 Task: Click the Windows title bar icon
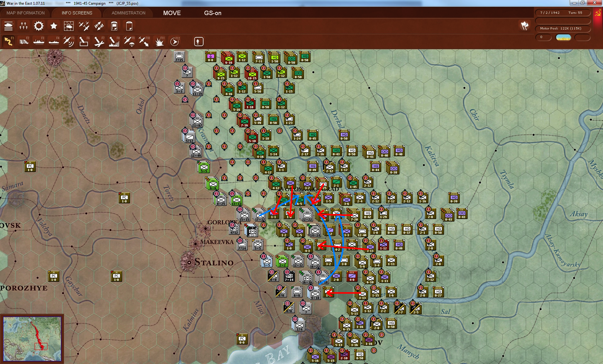point(3,3)
